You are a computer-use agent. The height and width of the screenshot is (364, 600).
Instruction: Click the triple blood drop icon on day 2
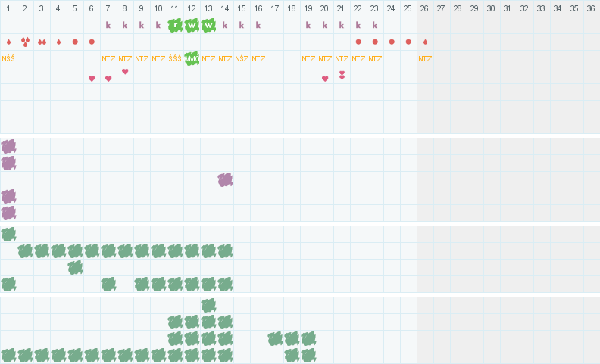(25, 42)
